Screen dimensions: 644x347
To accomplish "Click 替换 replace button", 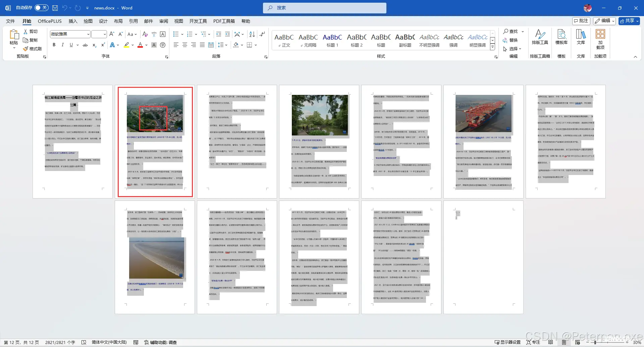I will [510, 40].
